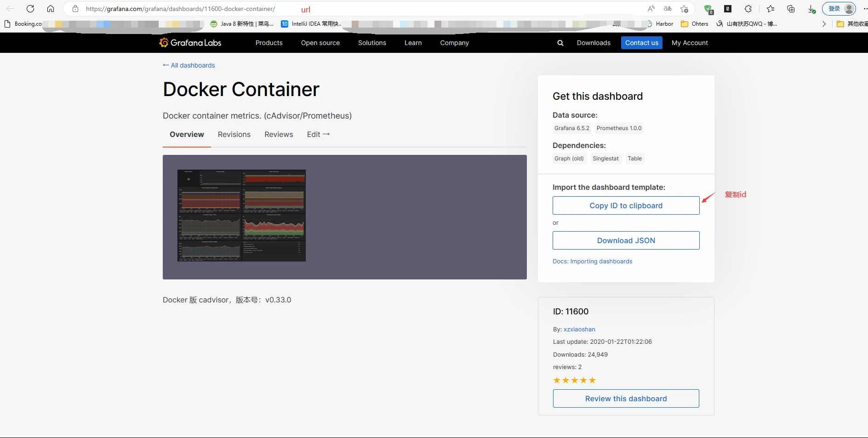The image size is (868, 438).
Task: Open Docs: Importing dashboards link
Action: (592, 261)
